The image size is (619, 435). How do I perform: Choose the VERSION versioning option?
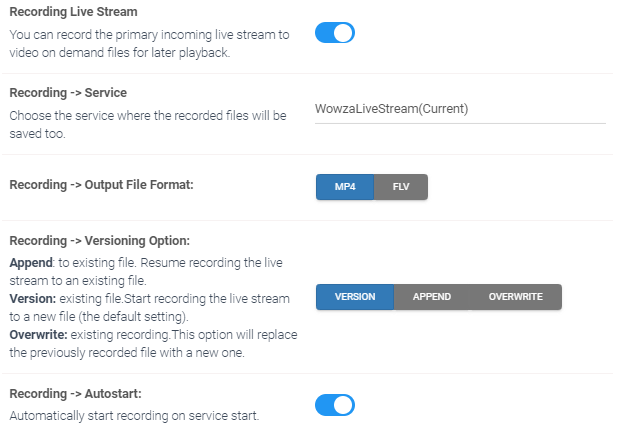click(355, 297)
